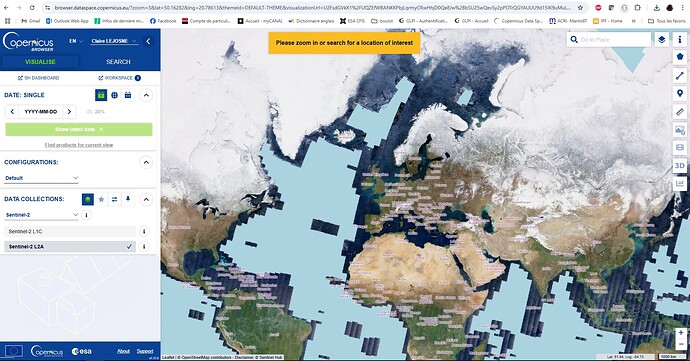Open the saved star favorites collections

click(x=101, y=199)
